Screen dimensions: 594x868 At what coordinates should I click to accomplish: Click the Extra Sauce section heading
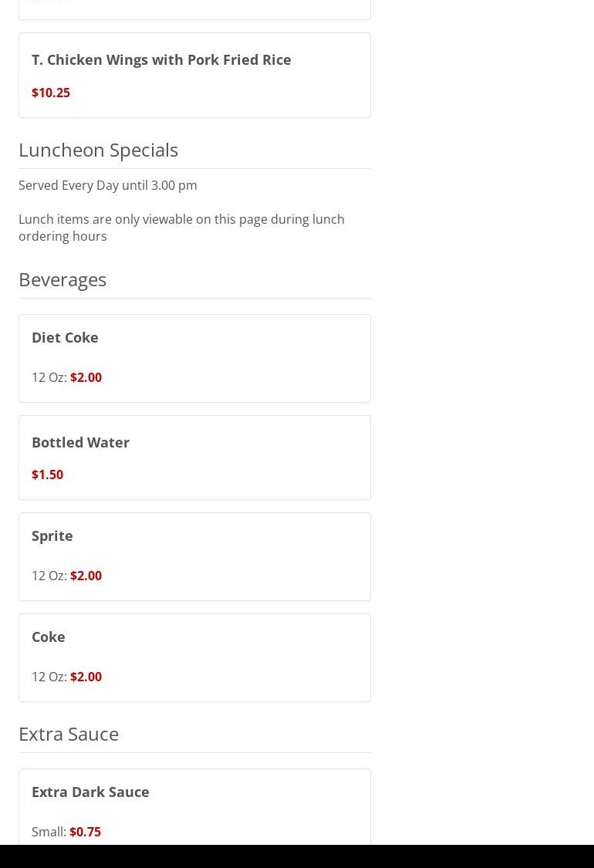(69, 734)
